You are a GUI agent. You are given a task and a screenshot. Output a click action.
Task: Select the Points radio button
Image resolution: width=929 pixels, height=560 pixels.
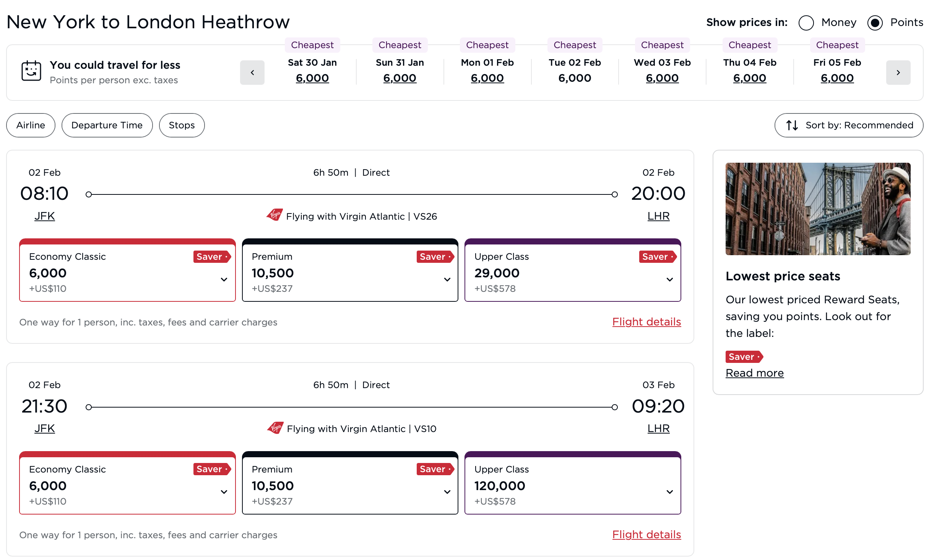[x=875, y=23]
